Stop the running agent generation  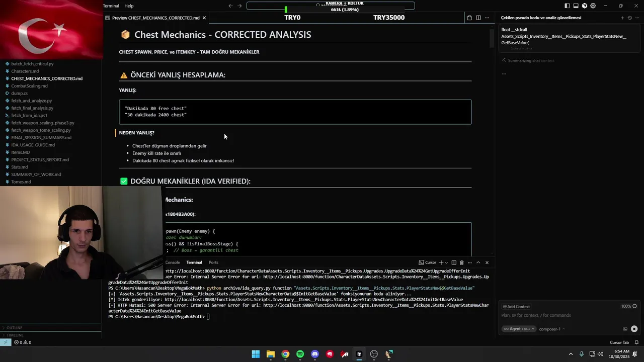pos(634,329)
